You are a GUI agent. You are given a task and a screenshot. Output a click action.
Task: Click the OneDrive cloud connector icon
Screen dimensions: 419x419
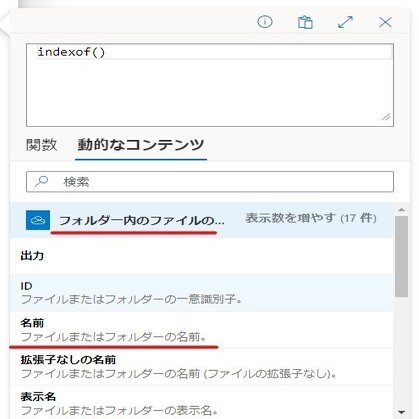click(38, 220)
